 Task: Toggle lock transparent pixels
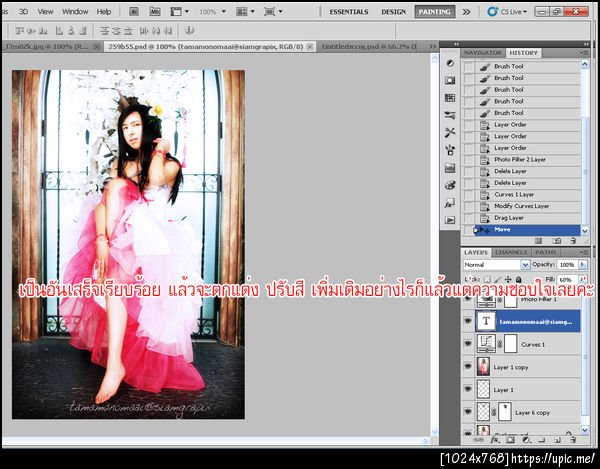(x=488, y=280)
